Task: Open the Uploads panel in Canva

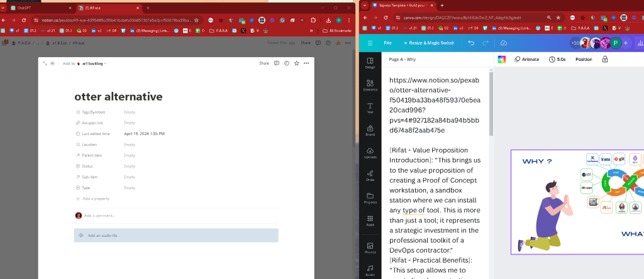Action: click(x=370, y=153)
